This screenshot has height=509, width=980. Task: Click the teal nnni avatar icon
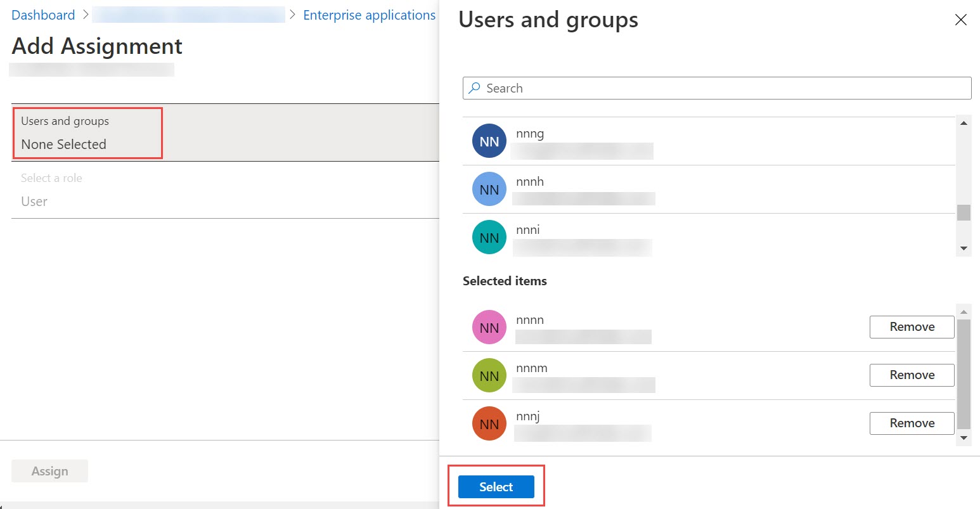point(489,238)
